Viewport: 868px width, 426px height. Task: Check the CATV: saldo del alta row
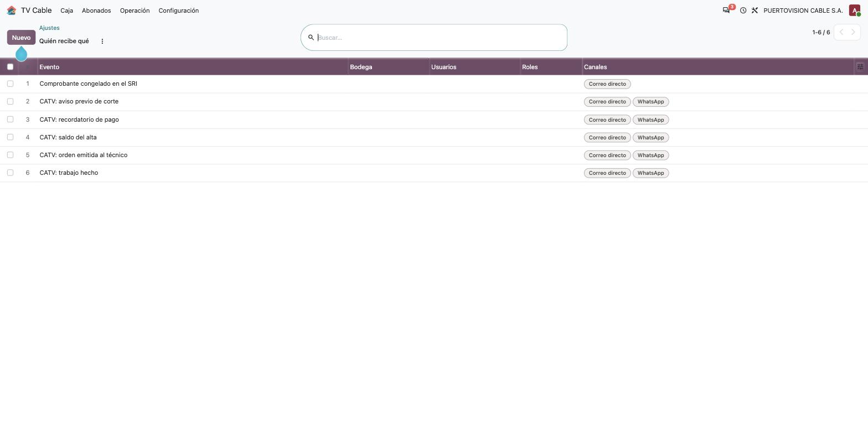[10, 137]
